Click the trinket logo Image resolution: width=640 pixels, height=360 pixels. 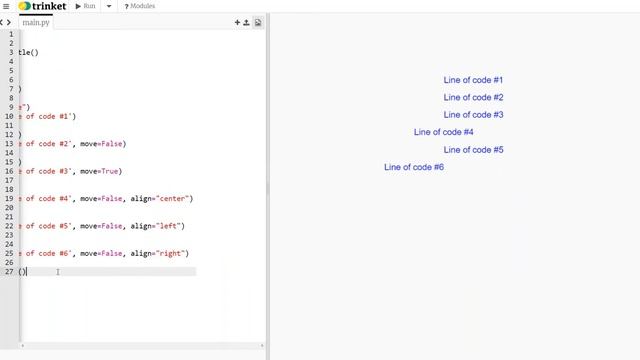coord(42,6)
